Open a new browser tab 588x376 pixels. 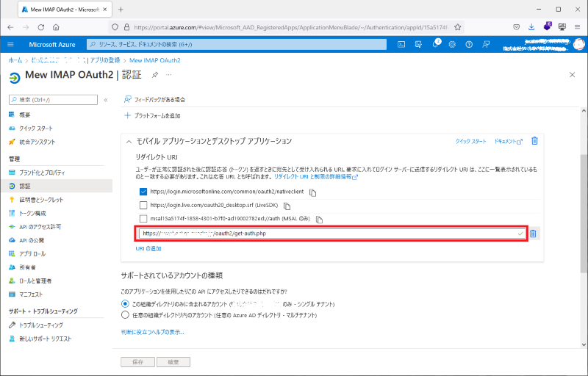pos(121,10)
